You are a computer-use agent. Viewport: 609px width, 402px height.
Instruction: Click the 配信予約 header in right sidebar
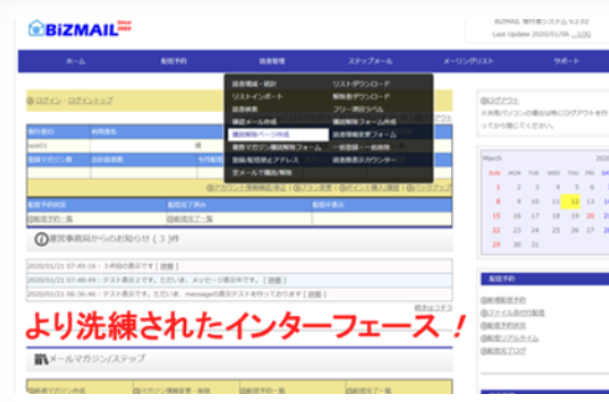502,279
